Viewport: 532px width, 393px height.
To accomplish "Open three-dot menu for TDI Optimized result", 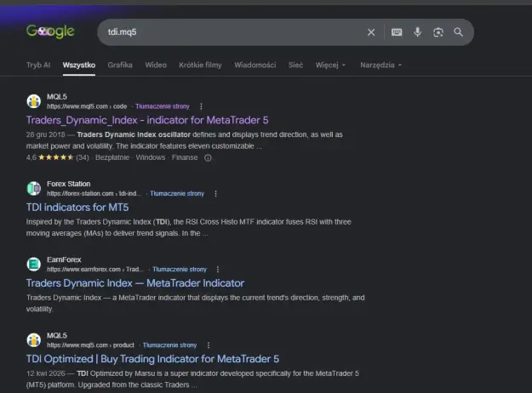I will 209,345.
